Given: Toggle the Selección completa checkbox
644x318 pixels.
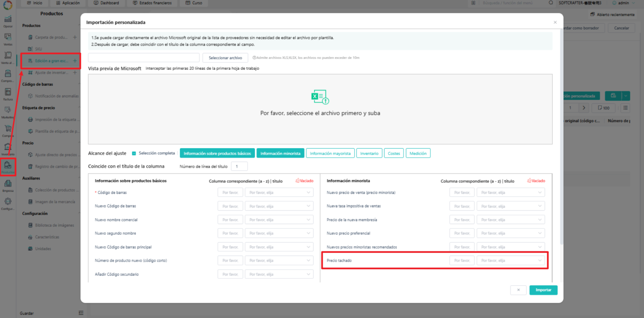Looking at the screenshot, I should coord(134,153).
